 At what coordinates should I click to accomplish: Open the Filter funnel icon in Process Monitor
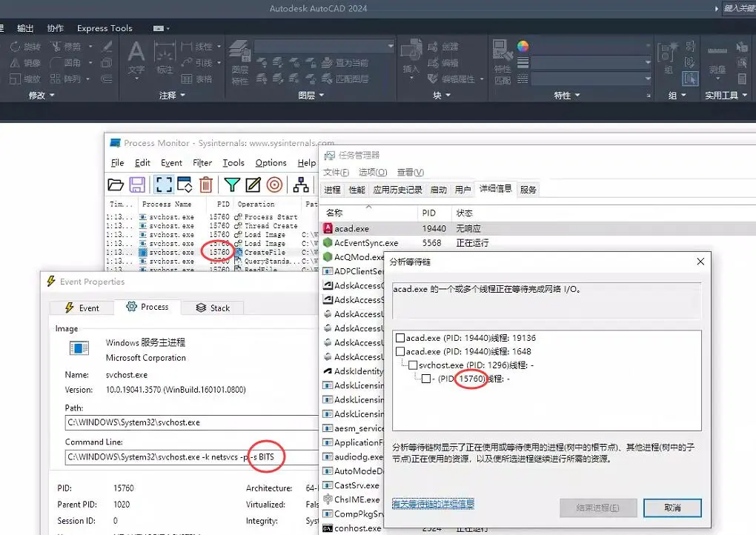pos(232,185)
